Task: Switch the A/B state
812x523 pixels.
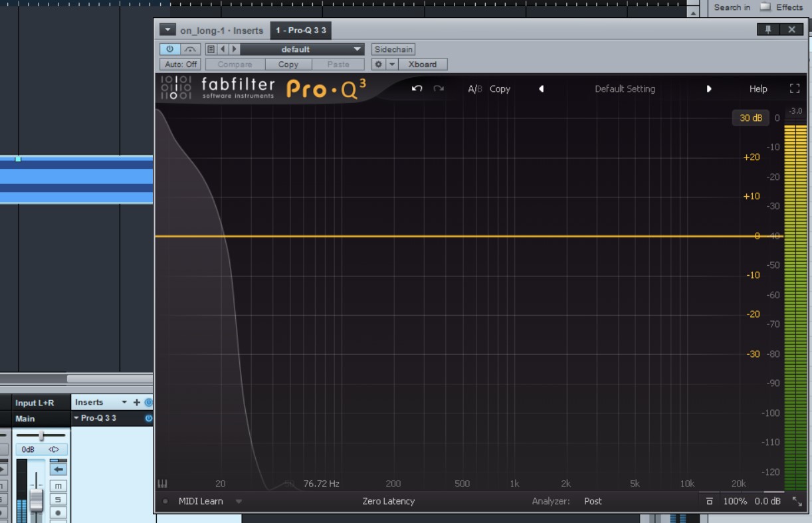Action: coord(475,88)
